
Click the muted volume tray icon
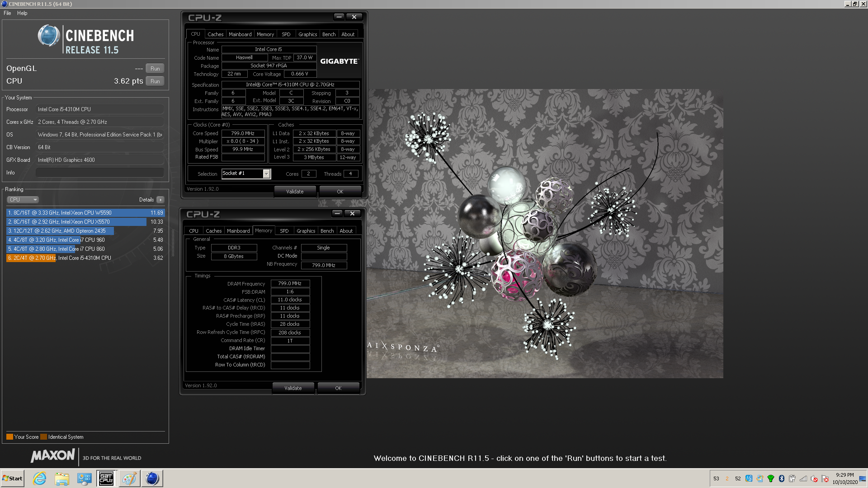[x=814, y=479]
